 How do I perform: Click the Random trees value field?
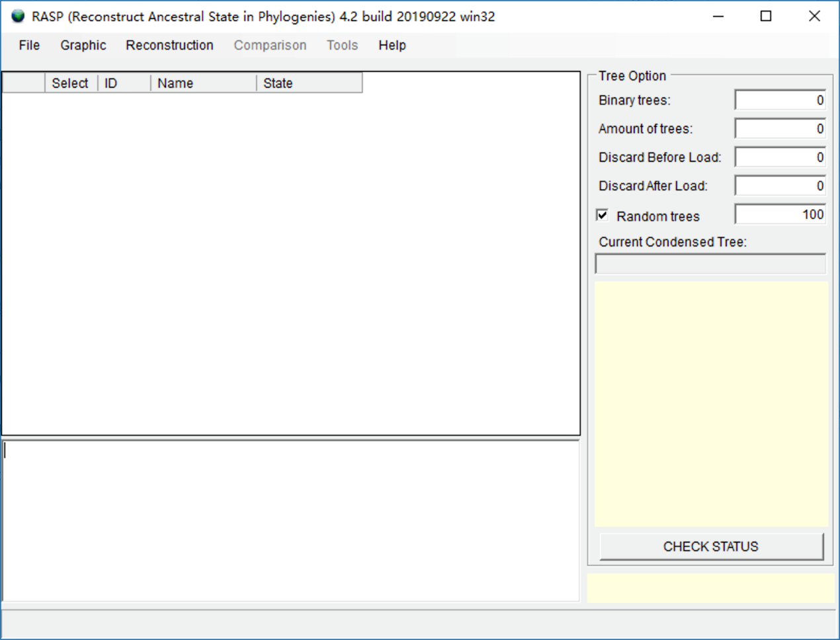point(780,214)
